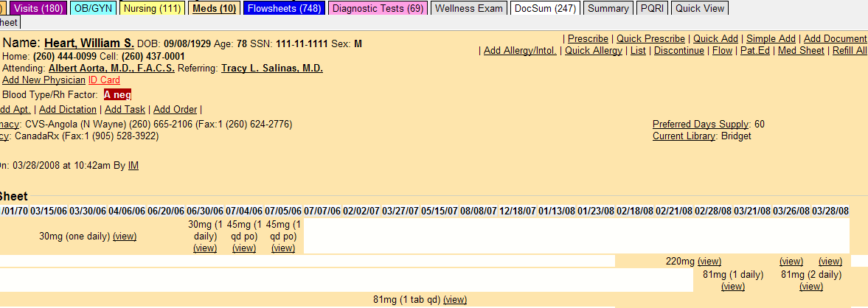Screen dimensions: 868x308
Task: Click the Prescribe link
Action: (x=588, y=39)
